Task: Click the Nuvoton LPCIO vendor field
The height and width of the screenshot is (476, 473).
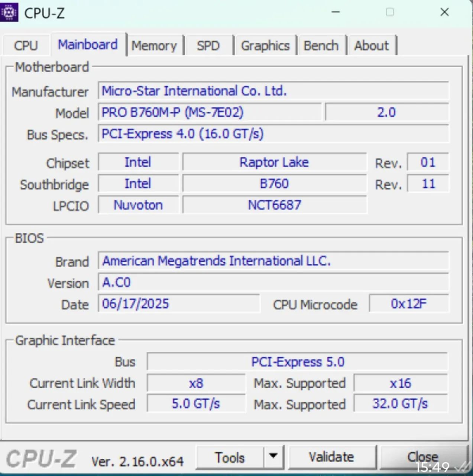Action: tap(138, 205)
